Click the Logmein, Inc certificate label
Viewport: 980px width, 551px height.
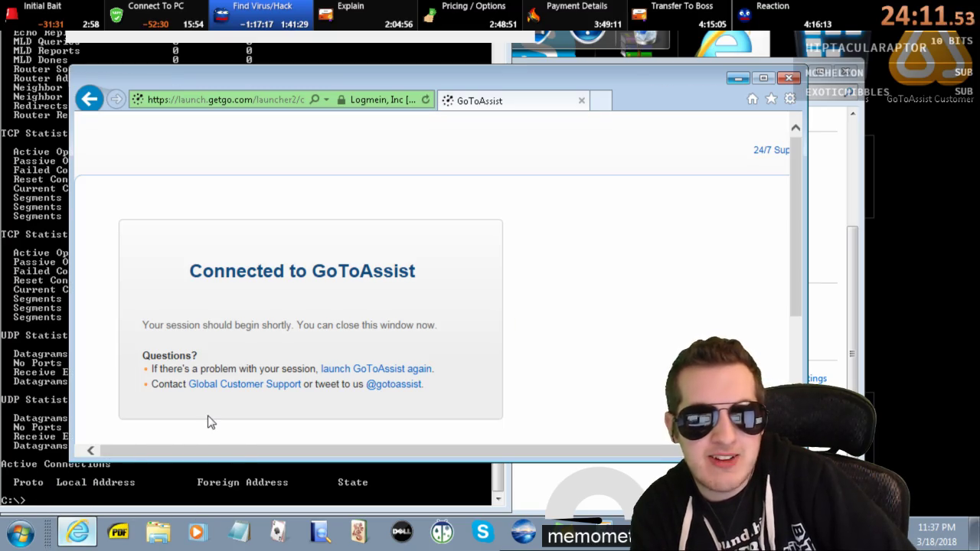pyautogui.click(x=383, y=99)
